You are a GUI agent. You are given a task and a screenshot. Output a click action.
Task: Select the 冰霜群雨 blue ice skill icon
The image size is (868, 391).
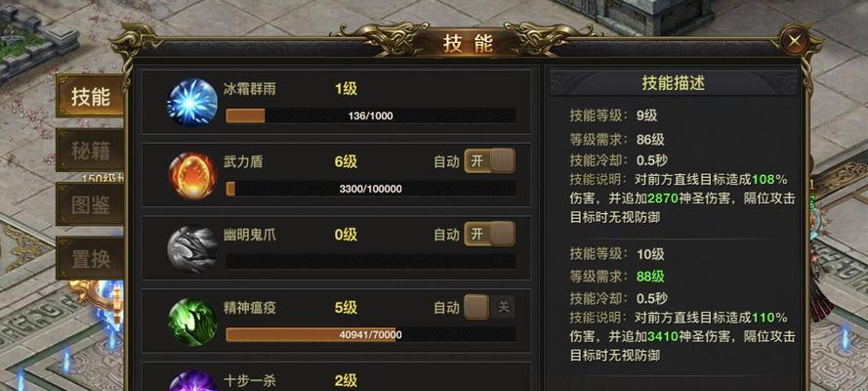click(192, 103)
